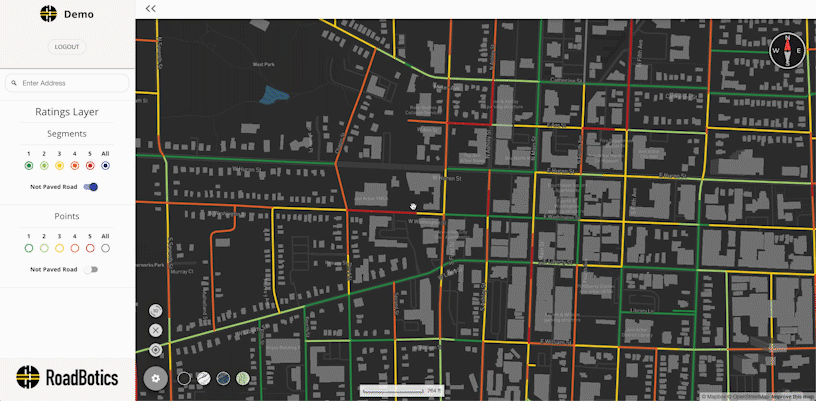The height and width of the screenshot is (401, 816).
Task: Choose the Points All radio button
Action: (x=105, y=248)
